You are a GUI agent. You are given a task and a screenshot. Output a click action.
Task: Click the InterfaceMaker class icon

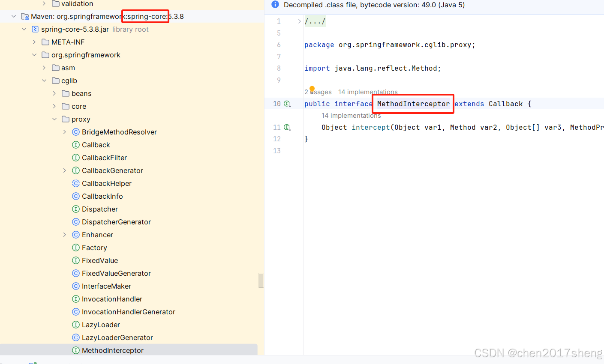click(76, 286)
